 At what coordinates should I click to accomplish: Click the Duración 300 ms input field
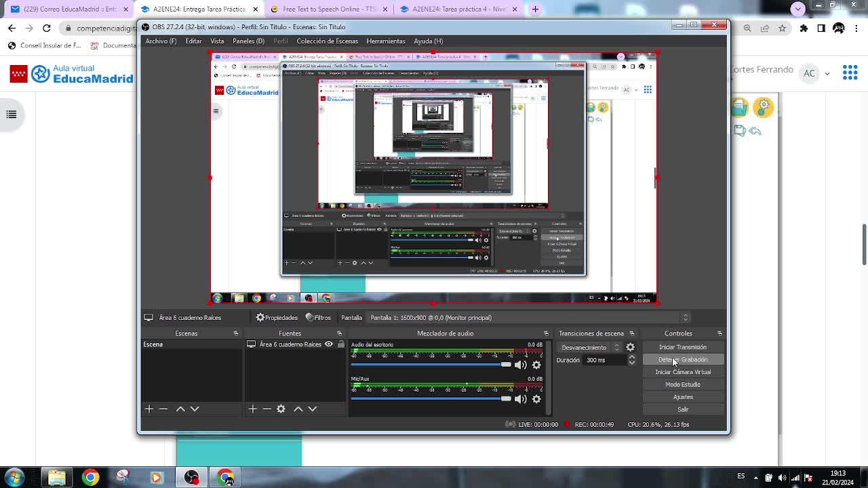[605, 360]
